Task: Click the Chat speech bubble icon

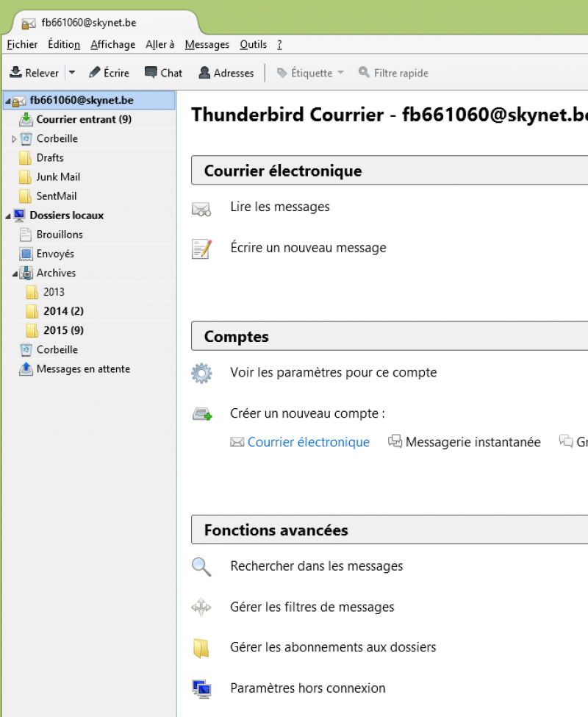Action: [x=151, y=72]
